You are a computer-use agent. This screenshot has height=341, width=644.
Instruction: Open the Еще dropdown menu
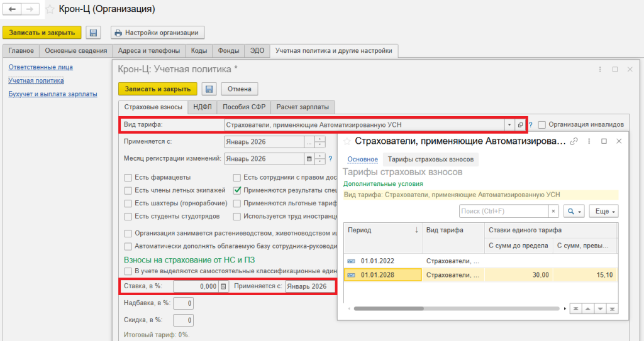click(604, 212)
